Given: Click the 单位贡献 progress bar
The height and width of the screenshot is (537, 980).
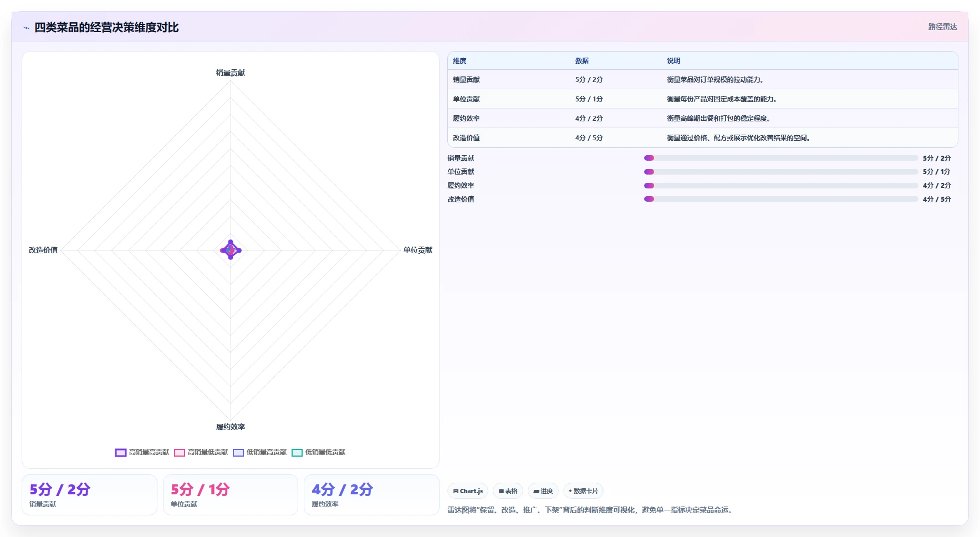Looking at the screenshot, I should coord(781,172).
